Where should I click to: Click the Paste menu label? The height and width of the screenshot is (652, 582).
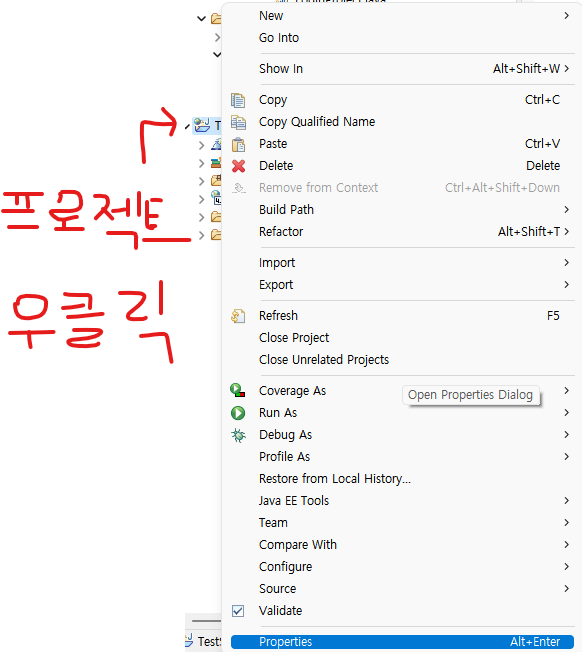(x=273, y=144)
